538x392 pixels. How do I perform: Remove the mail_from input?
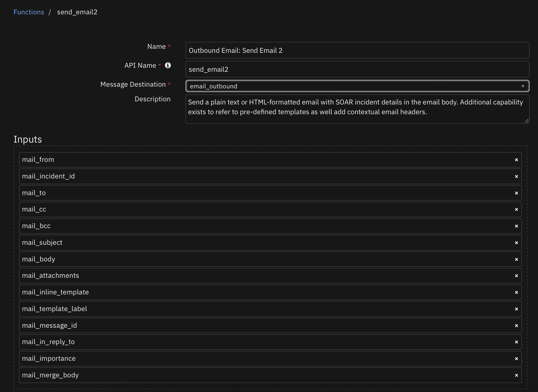point(516,160)
